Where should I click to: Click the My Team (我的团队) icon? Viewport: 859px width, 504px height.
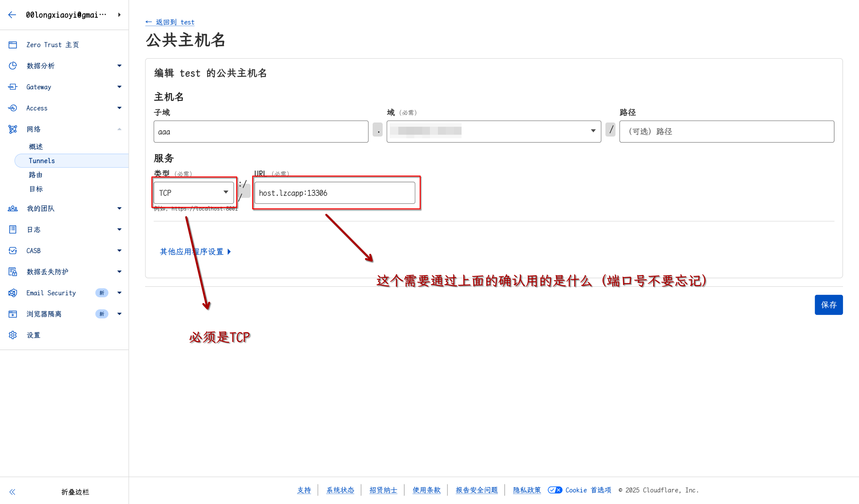(13, 208)
